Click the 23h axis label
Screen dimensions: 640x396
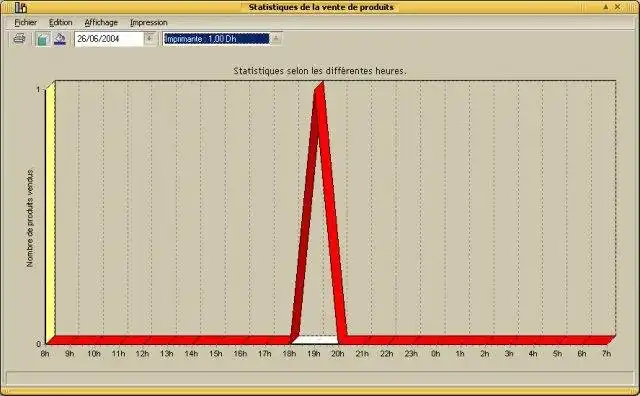(411, 354)
